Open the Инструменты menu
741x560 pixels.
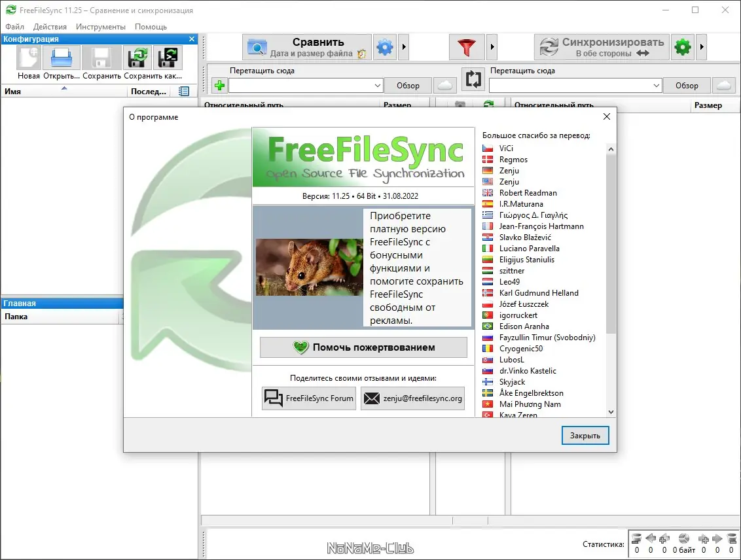coord(101,27)
